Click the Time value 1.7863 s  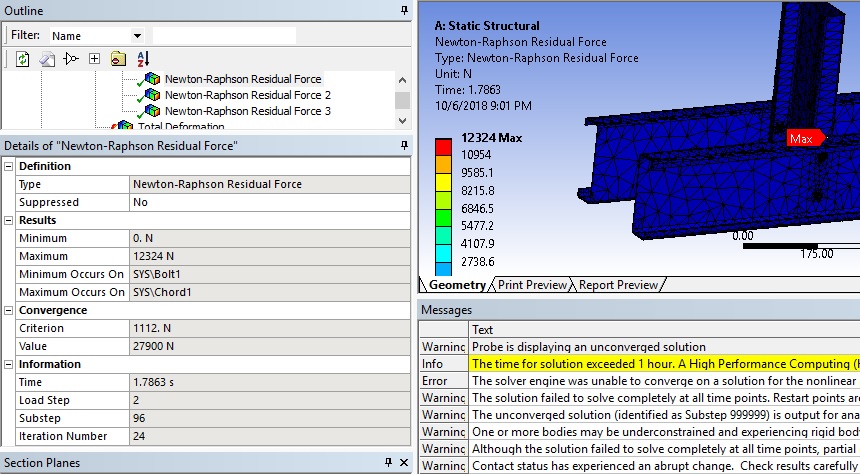[x=270, y=382]
